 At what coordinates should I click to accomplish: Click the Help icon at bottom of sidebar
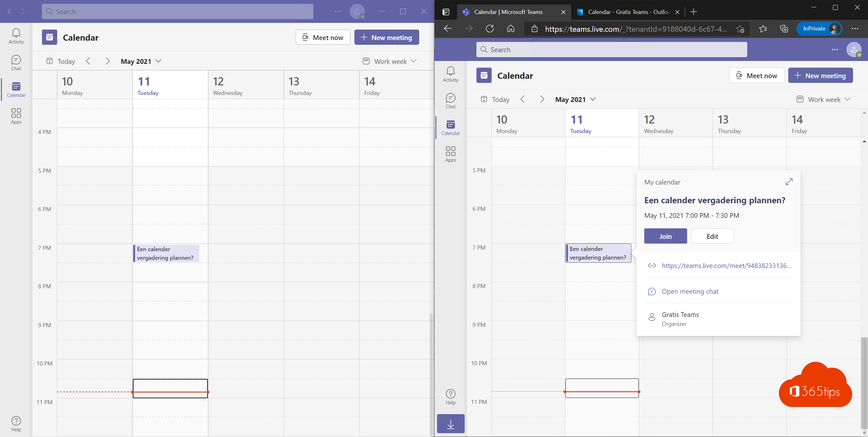tap(16, 421)
